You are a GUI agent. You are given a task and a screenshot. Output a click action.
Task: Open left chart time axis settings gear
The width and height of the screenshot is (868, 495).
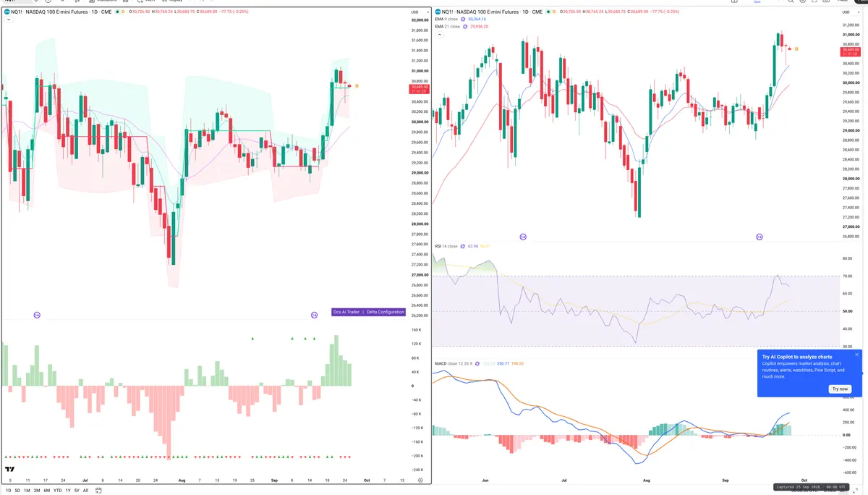420,480
